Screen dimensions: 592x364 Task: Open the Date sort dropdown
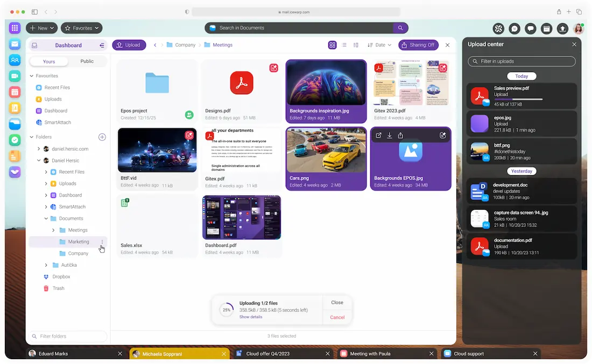pyautogui.click(x=379, y=45)
